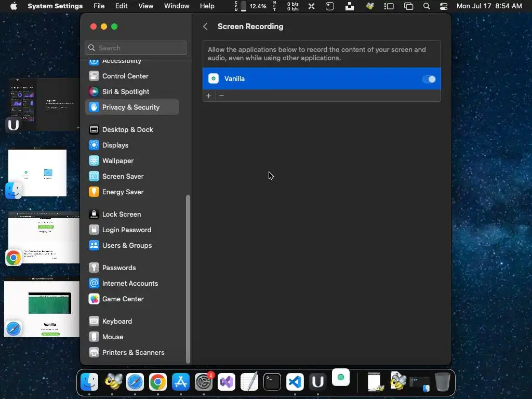Launch Safari from the Dock
Screen dimensions: 532x399
coord(135,382)
